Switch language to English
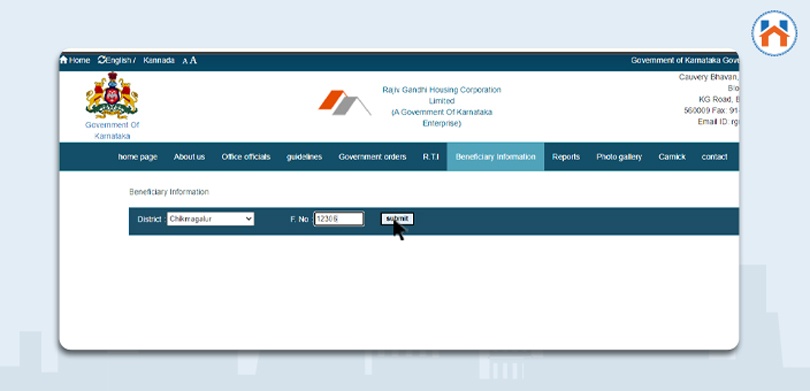Viewport: 810px width, 391px height. pyautogui.click(x=119, y=60)
